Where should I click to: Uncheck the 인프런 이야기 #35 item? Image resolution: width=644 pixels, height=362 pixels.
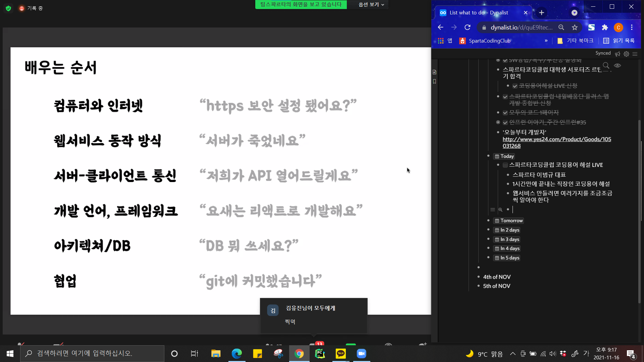coord(505,122)
